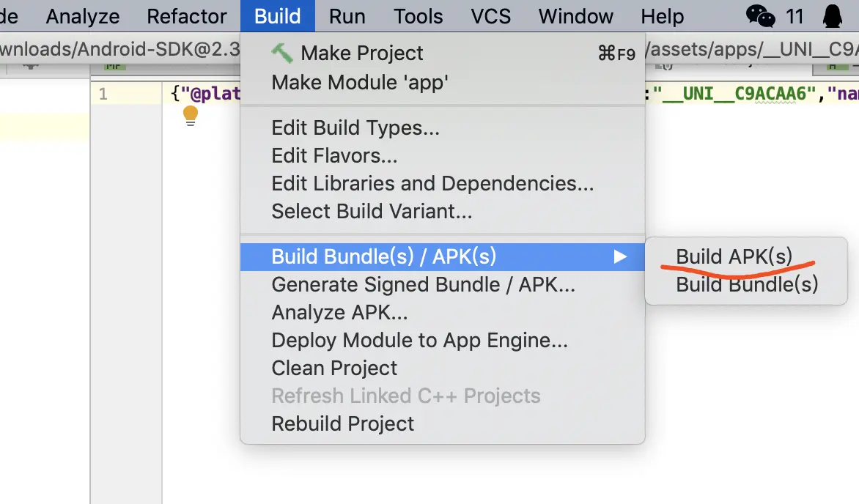859x504 pixels.
Task: Click the yellow lightbulb intention icon
Action: pyautogui.click(x=191, y=116)
